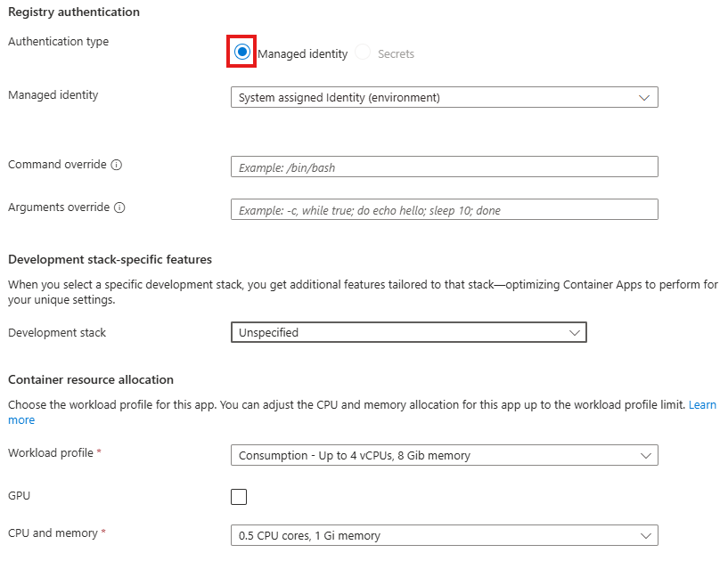Click the Command override info icon
This screenshot has height=561, width=728.
coord(117,165)
